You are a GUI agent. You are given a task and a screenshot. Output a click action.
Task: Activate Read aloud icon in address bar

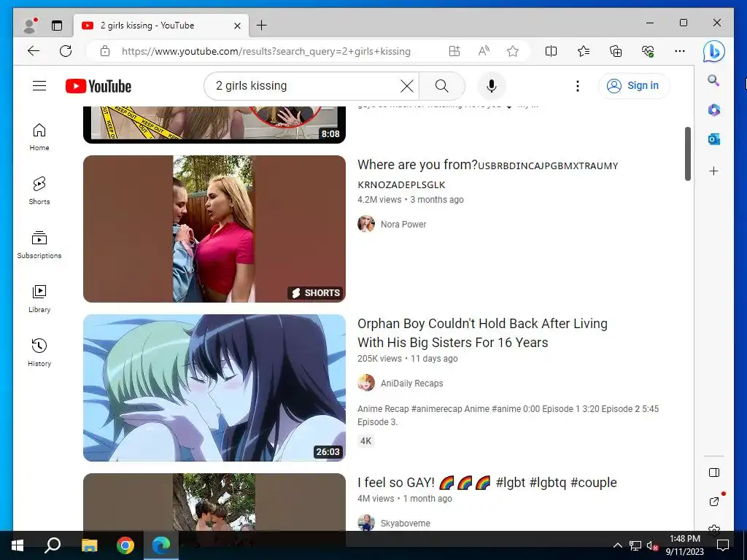(x=484, y=51)
